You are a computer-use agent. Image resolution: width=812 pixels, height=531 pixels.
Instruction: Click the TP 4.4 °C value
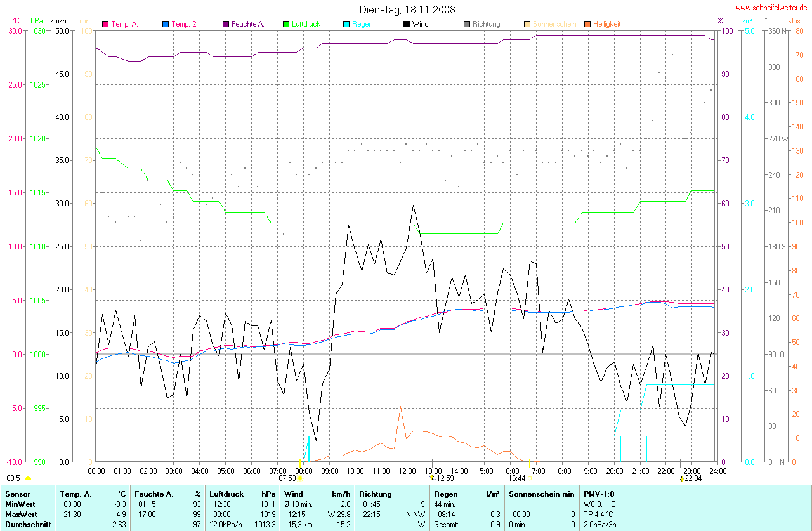599,514
